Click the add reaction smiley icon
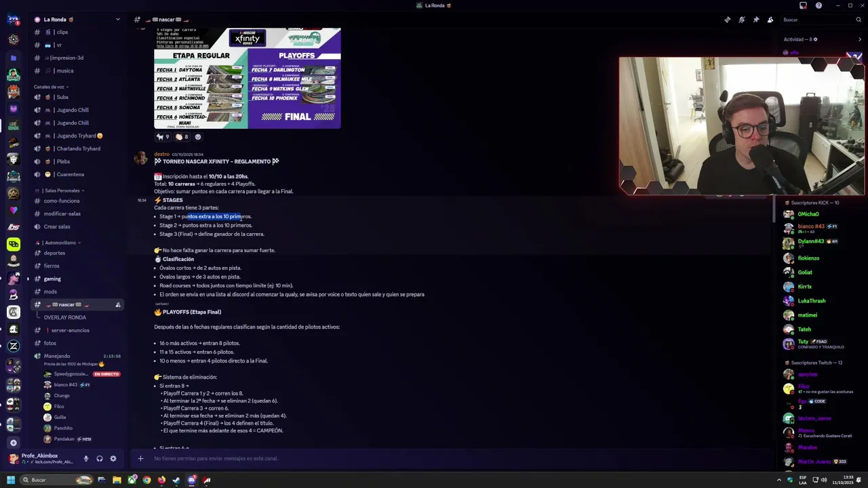Screen dimensions: 868x488 click(x=198, y=137)
